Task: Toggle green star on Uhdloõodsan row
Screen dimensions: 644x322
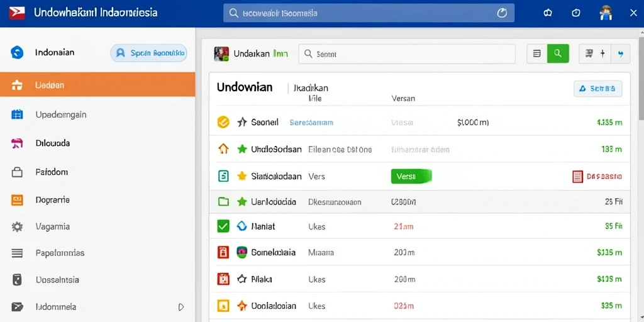Action: [x=242, y=149]
